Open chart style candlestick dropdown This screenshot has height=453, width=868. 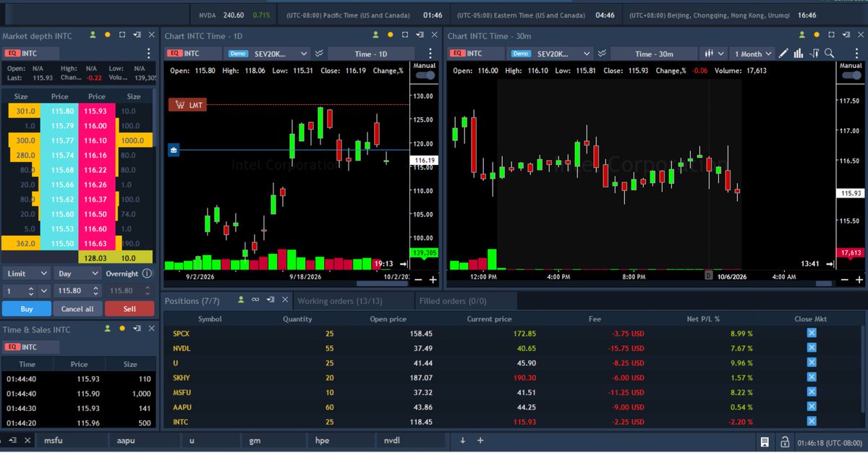coord(714,54)
